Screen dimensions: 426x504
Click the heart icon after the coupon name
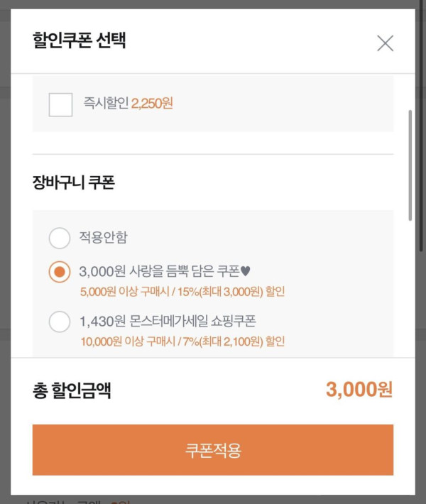(246, 272)
